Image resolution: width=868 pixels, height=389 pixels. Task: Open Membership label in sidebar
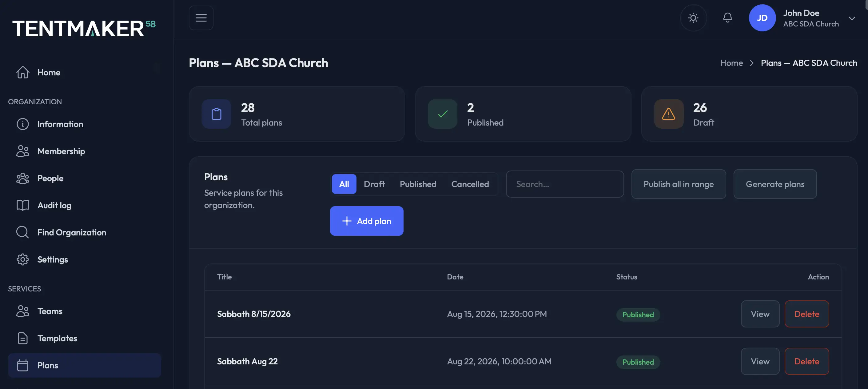(x=61, y=151)
